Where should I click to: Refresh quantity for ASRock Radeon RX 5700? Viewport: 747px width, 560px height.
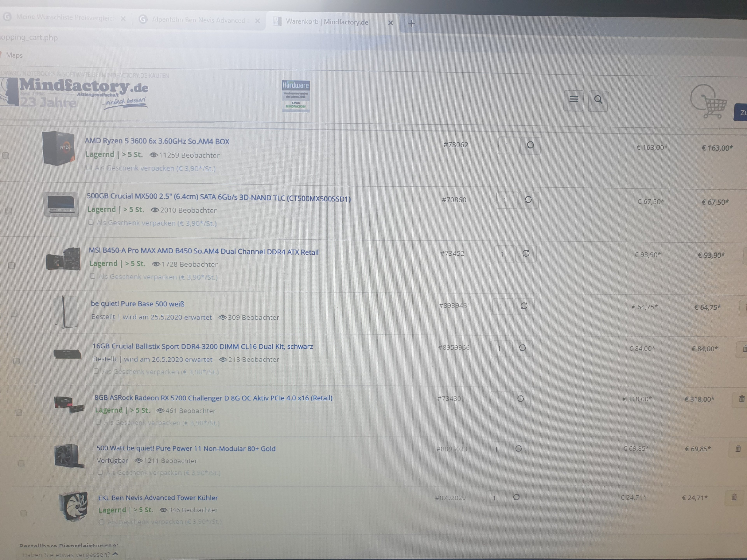coord(520,399)
